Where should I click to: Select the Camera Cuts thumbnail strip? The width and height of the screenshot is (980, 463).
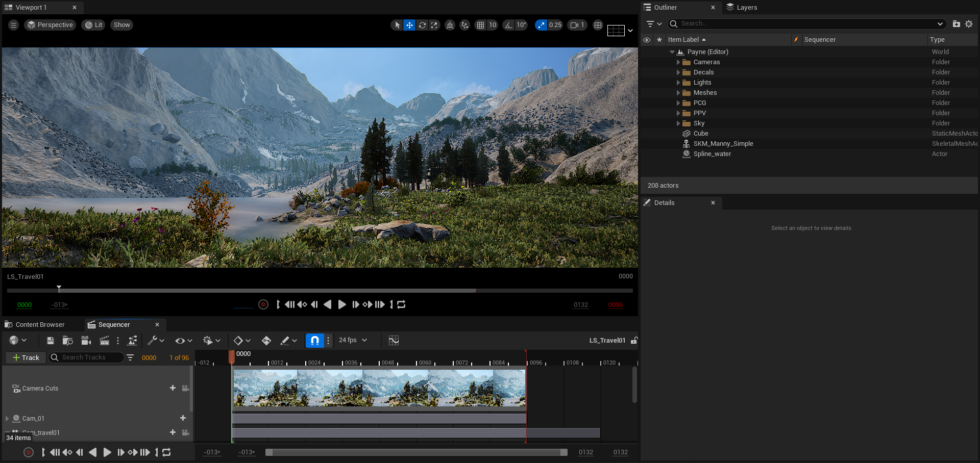point(379,388)
